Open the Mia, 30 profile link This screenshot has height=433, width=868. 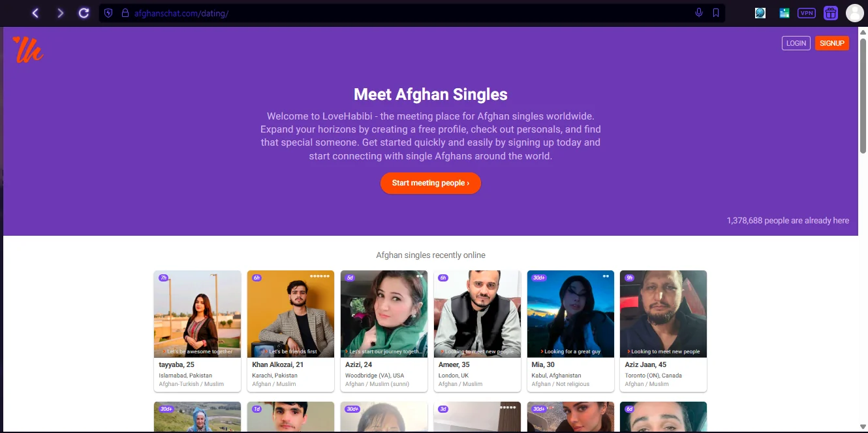543,365
